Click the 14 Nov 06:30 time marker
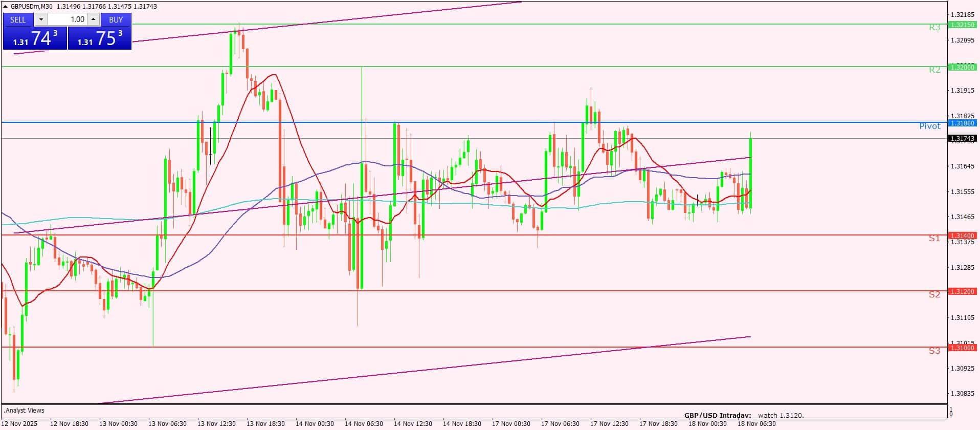The height and width of the screenshot is (430, 980). [364, 423]
